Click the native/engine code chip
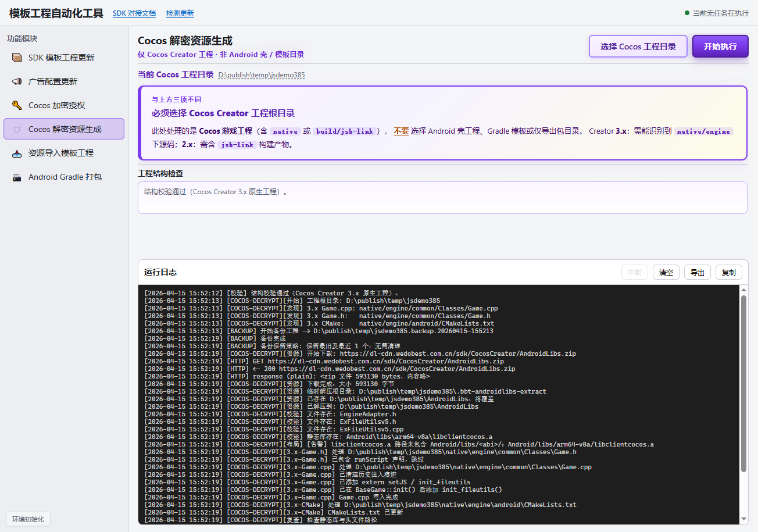The height and width of the screenshot is (532, 758). [x=703, y=131]
